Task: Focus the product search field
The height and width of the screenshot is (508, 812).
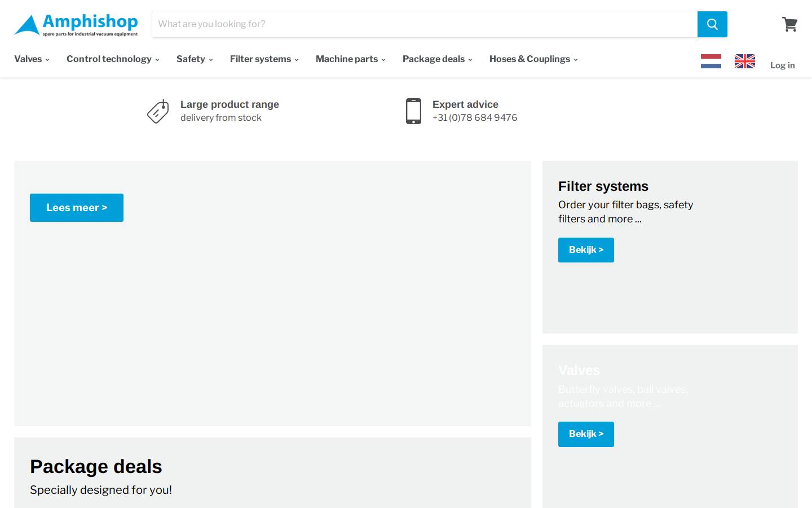Action: pos(425,24)
